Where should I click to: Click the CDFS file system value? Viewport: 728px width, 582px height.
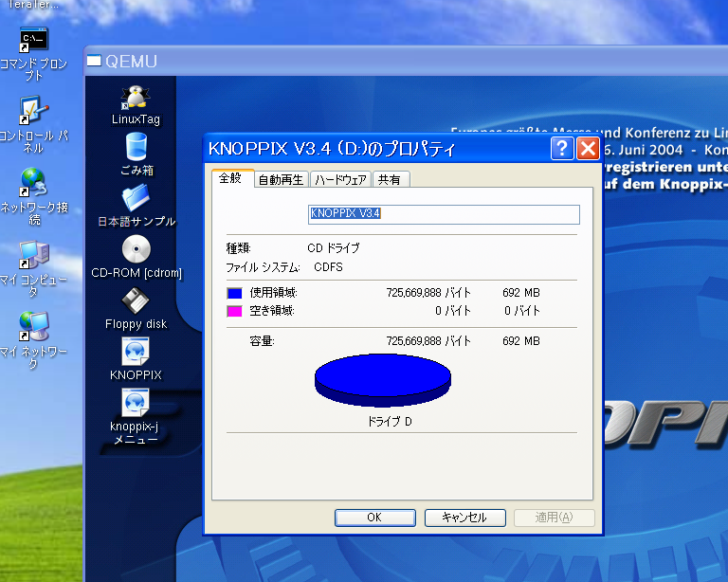point(328,267)
